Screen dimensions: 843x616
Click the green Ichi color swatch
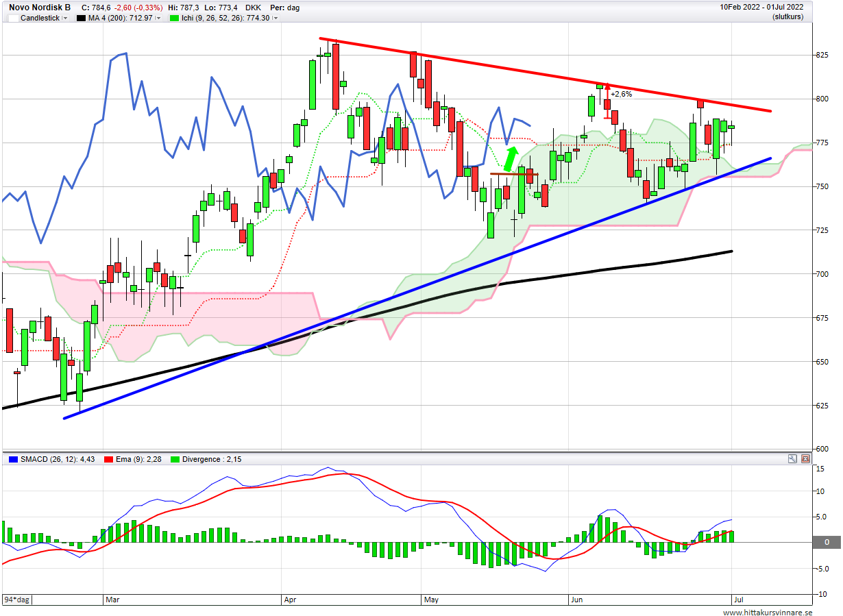pyautogui.click(x=174, y=18)
